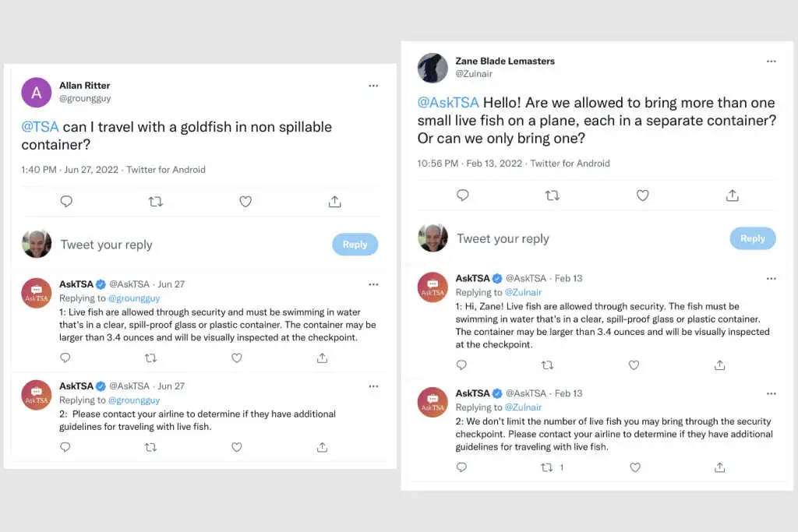Click reply icon under Zane Blade Lemasters' tweet
This screenshot has width=798, height=532.
[463, 196]
